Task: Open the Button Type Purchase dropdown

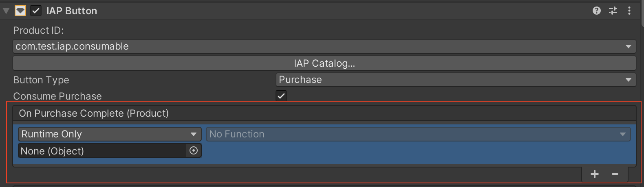Action: 456,80
